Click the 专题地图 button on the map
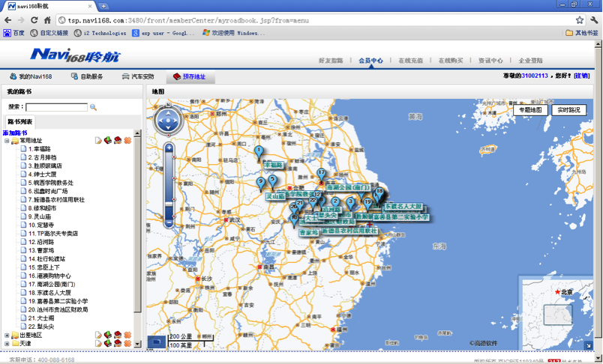Image resolution: width=603 pixels, height=364 pixels. point(531,110)
